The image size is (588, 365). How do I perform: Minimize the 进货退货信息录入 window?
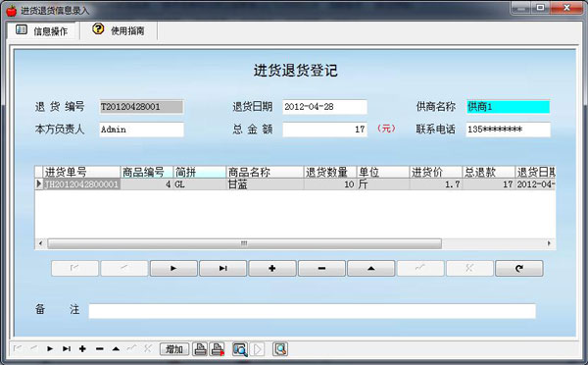[521, 8]
